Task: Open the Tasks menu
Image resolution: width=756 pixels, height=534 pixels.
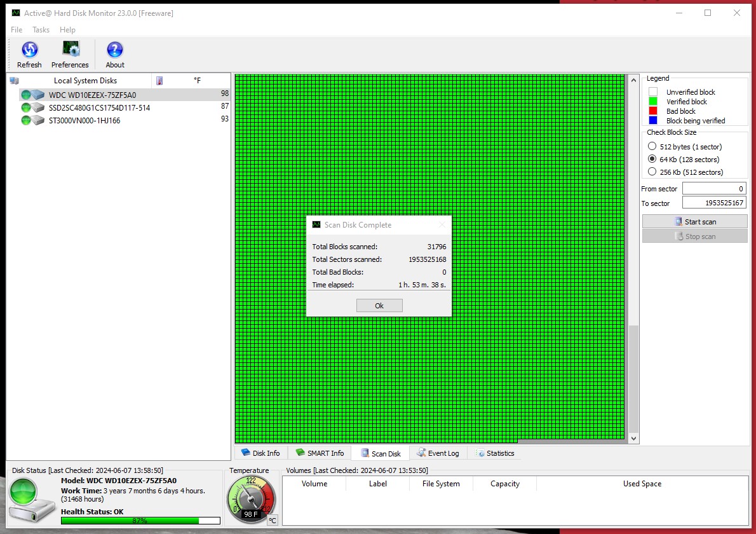Action: pos(41,30)
